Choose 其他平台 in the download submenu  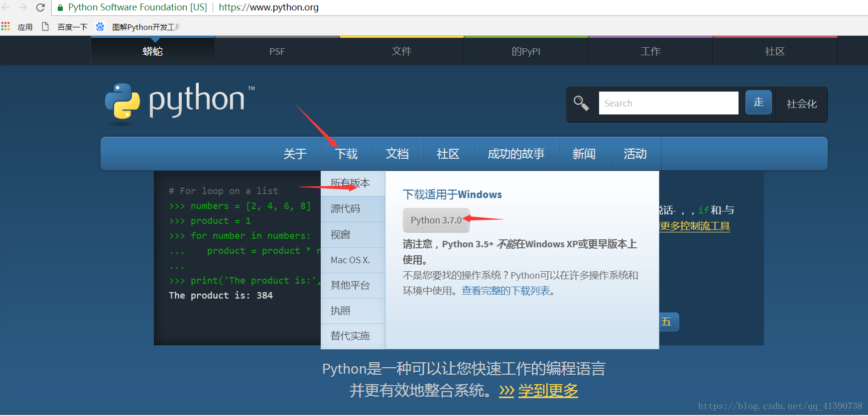pos(353,286)
